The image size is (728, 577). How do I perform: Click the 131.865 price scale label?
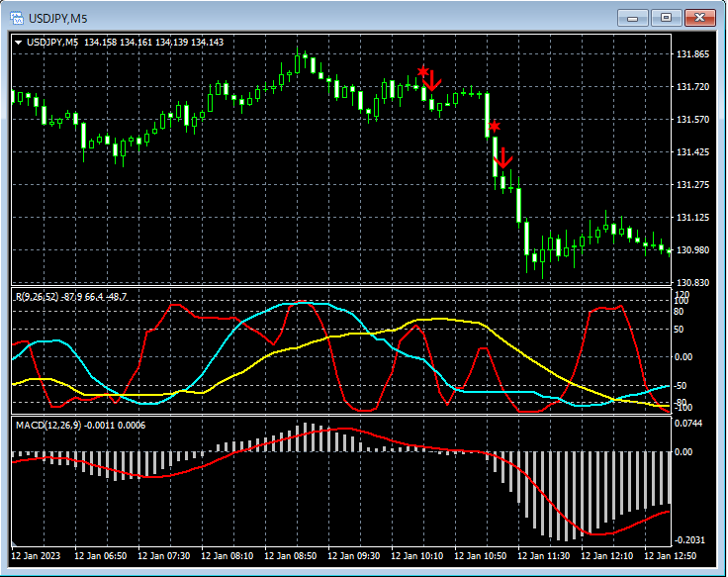(692, 54)
